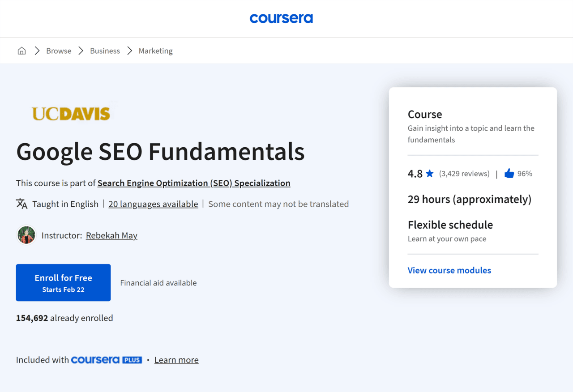Screen dimensions: 573x392
Task: Click the home icon in the breadcrumb
Action: tap(21, 51)
